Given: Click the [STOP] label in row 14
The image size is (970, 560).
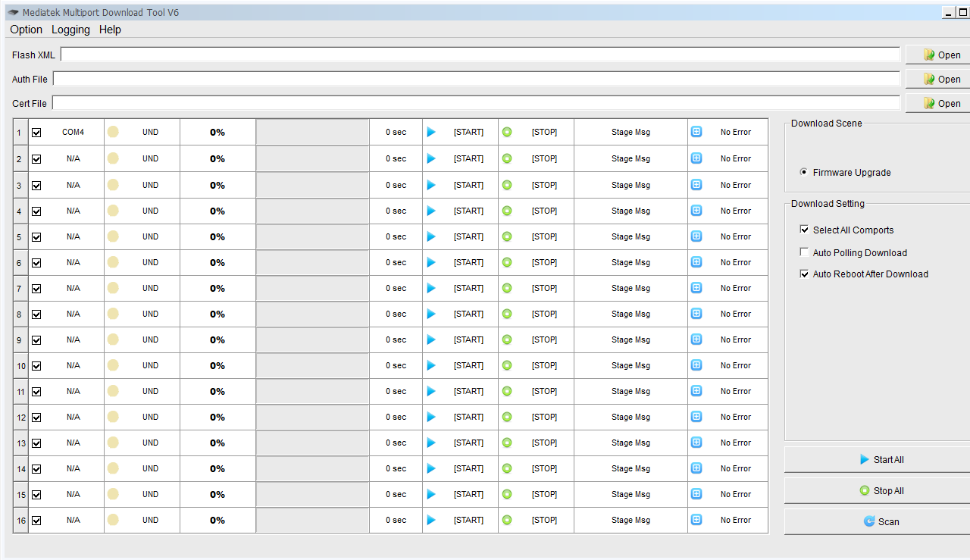Looking at the screenshot, I should tap(544, 468).
